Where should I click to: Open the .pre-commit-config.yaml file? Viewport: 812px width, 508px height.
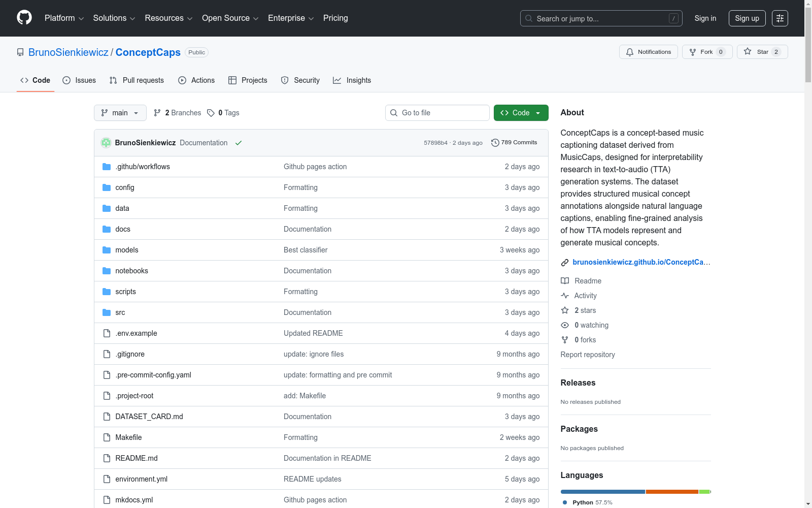click(x=153, y=375)
